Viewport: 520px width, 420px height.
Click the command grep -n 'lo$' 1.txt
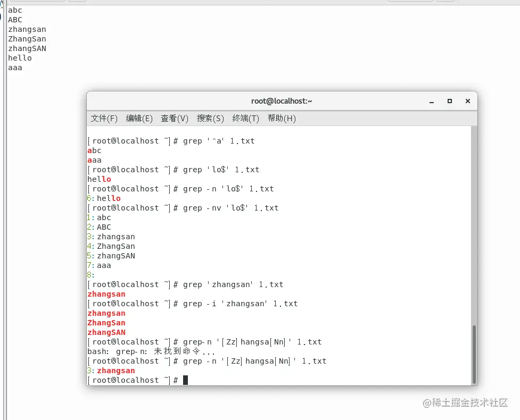228,189
